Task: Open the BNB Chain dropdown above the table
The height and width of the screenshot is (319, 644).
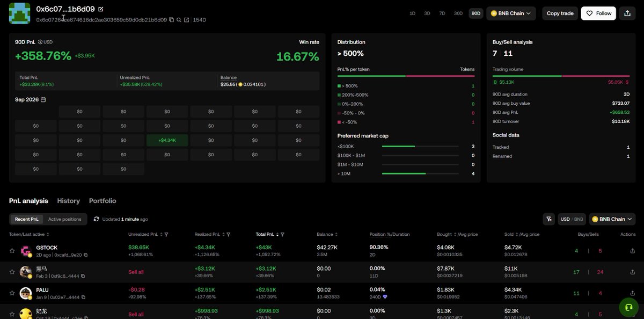Action: click(x=612, y=219)
